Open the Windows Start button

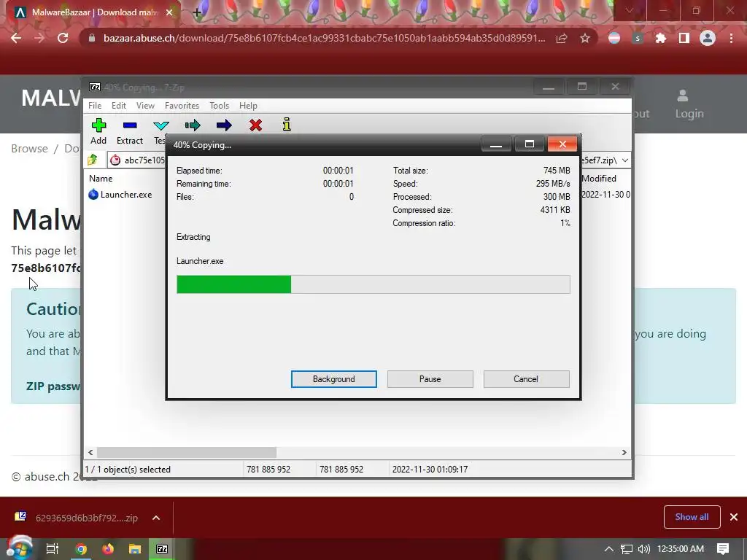pyautogui.click(x=18, y=548)
